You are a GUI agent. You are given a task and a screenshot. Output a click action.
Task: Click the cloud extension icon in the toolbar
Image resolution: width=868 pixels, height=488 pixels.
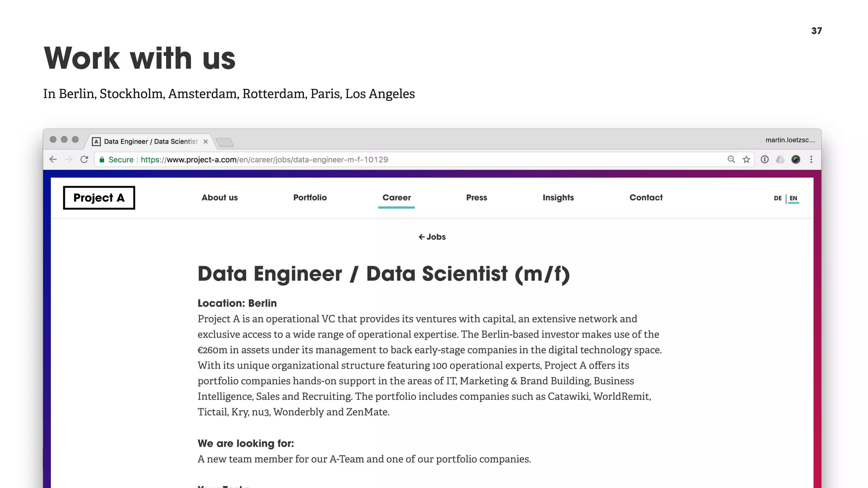point(780,160)
